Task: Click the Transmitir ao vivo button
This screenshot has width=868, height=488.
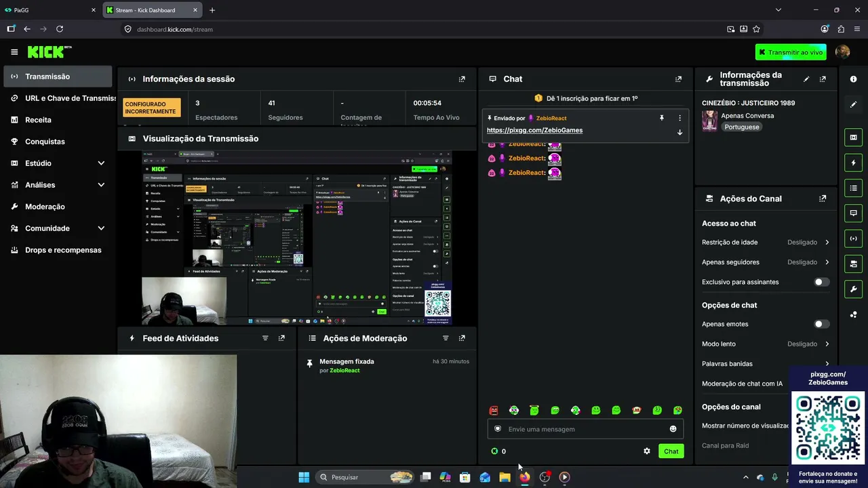Action: [x=791, y=52]
